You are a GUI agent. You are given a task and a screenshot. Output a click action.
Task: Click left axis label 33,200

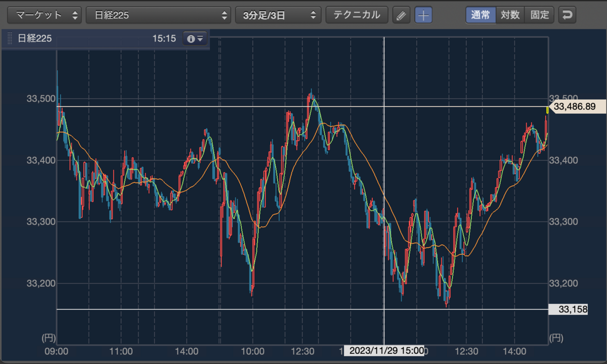[x=40, y=283]
